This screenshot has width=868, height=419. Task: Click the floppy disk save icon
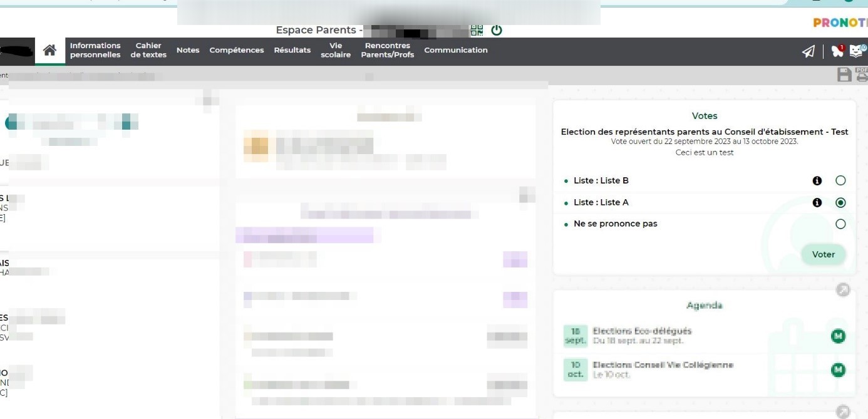[x=844, y=75]
